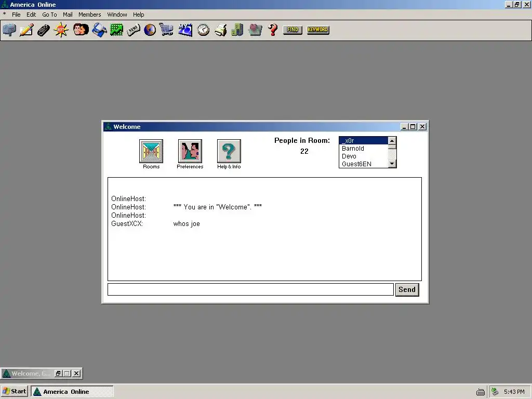Minimize the Welcome chat window

pyautogui.click(x=404, y=127)
